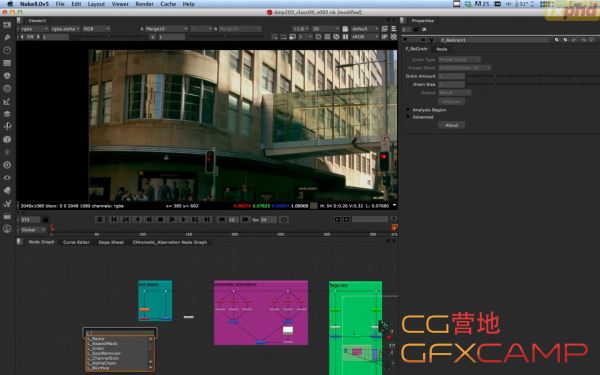The image size is (600, 375).
Task: Open the rgba channel layer dropdown
Action: (34, 29)
